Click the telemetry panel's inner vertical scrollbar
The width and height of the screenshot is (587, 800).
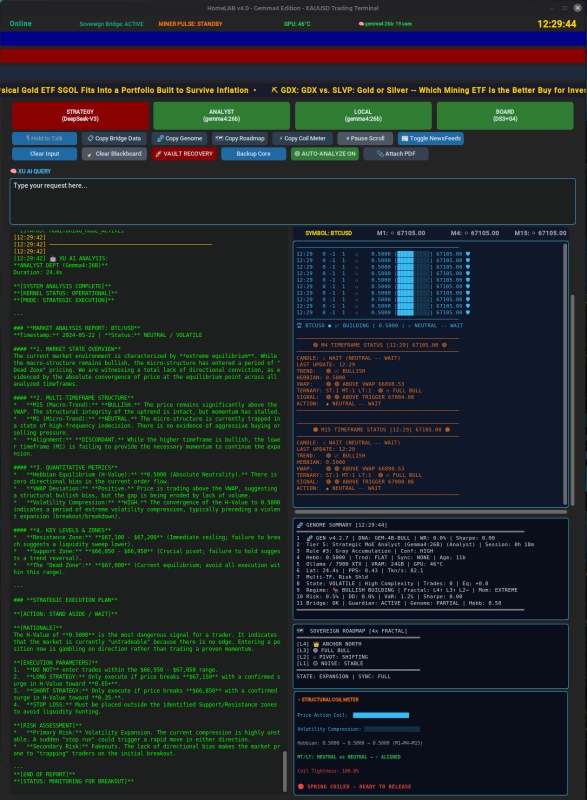pyautogui.click(x=565, y=373)
